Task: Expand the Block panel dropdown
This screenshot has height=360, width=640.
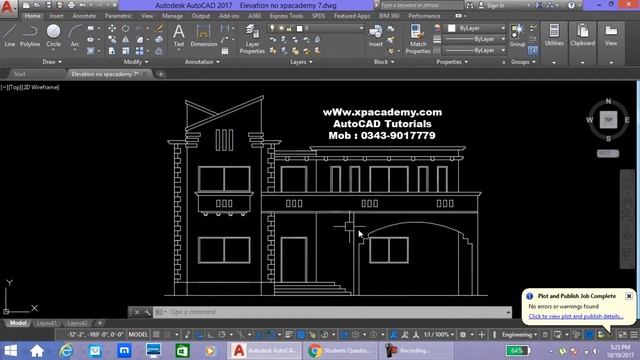Action: point(384,62)
